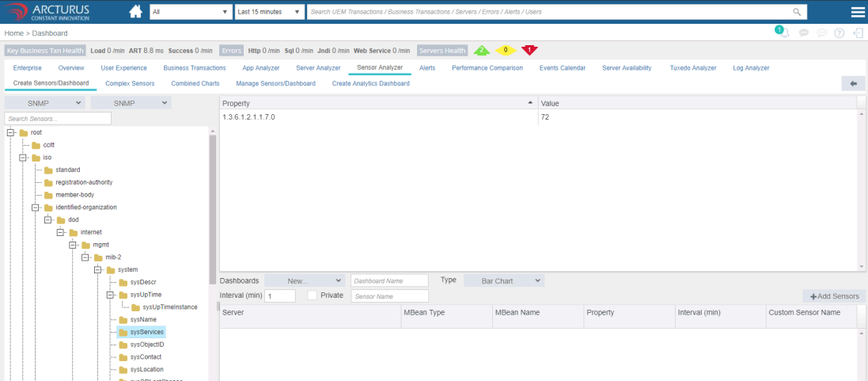
Task: Select the sysContact tree item
Action: tap(146, 357)
